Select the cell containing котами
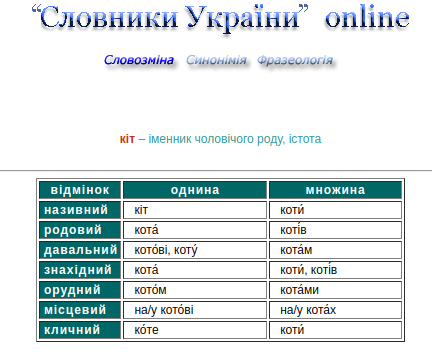This screenshot has height=361, width=432. click(x=335, y=290)
